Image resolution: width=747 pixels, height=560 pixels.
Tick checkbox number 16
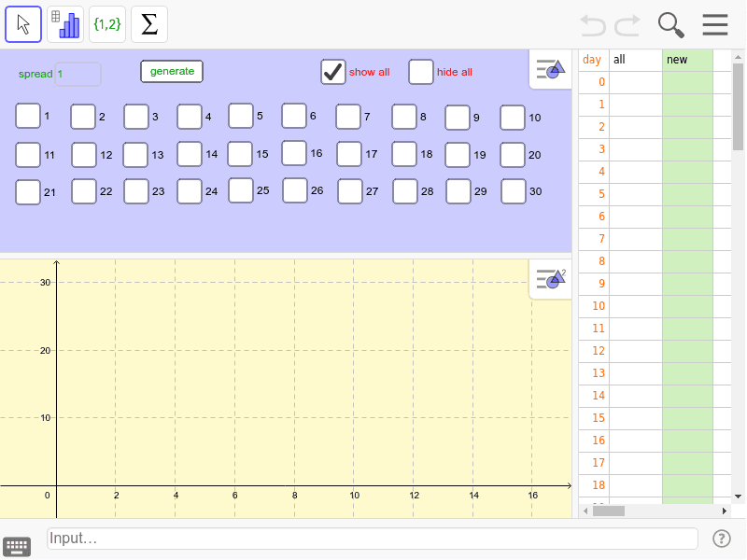click(x=294, y=153)
